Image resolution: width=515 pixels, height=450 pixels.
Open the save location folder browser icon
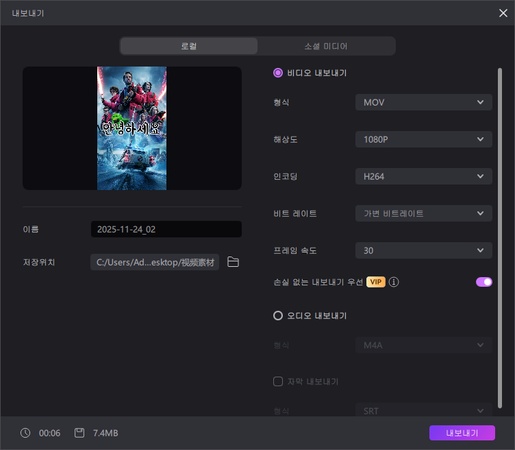click(233, 262)
